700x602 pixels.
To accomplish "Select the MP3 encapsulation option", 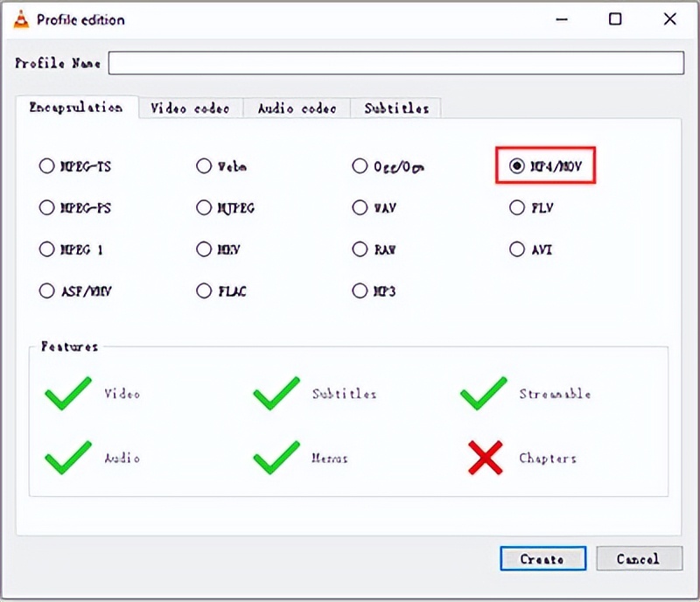I will coord(360,290).
